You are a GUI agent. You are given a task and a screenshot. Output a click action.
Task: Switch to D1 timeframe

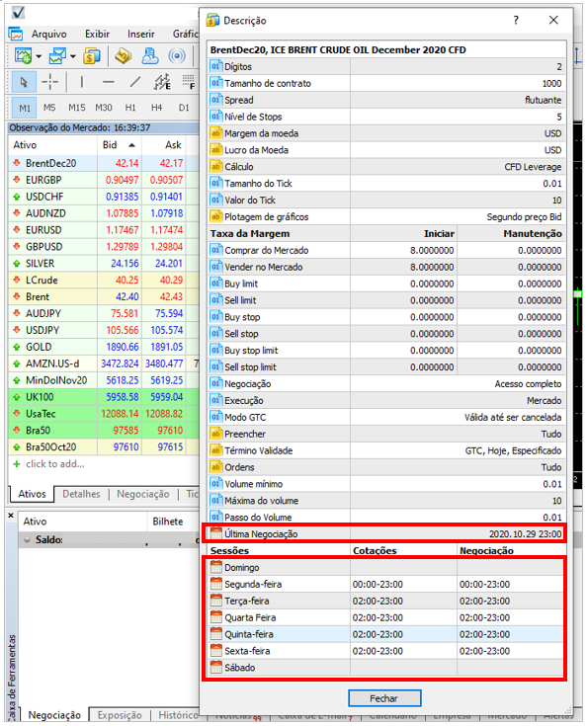pyautogui.click(x=184, y=108)
